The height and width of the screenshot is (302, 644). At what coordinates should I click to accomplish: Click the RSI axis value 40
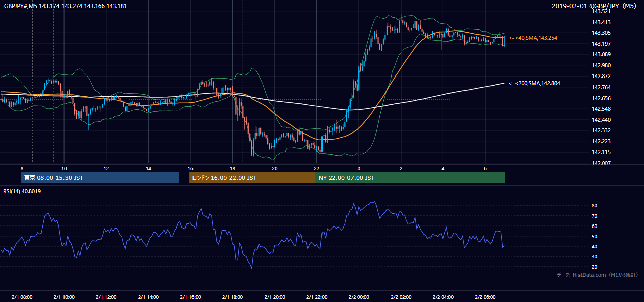click(595, 247)
